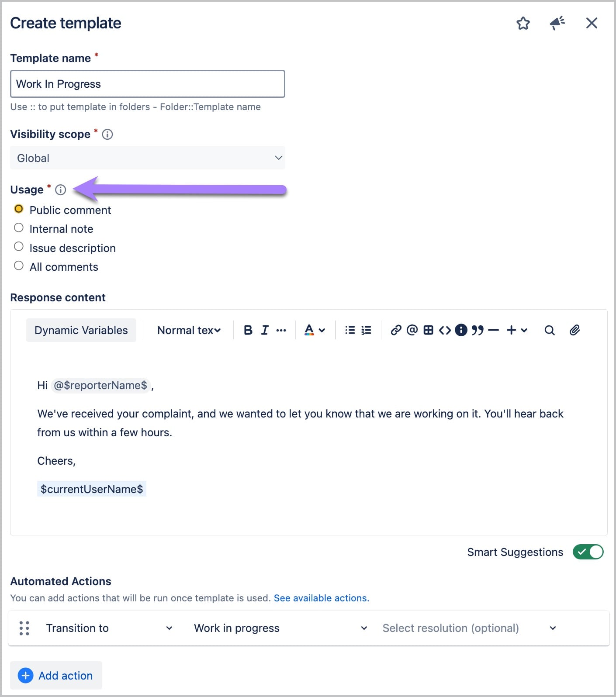Open the text color picker
This screenshot has height=697, width=616.
(x=315, y=330)
